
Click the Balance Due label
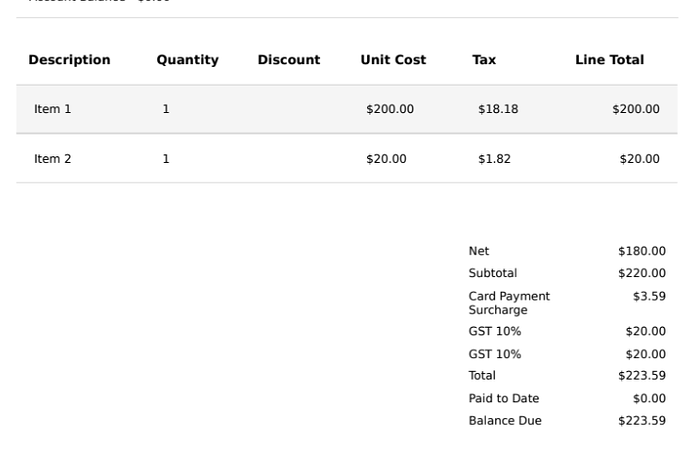coord(505,421)
